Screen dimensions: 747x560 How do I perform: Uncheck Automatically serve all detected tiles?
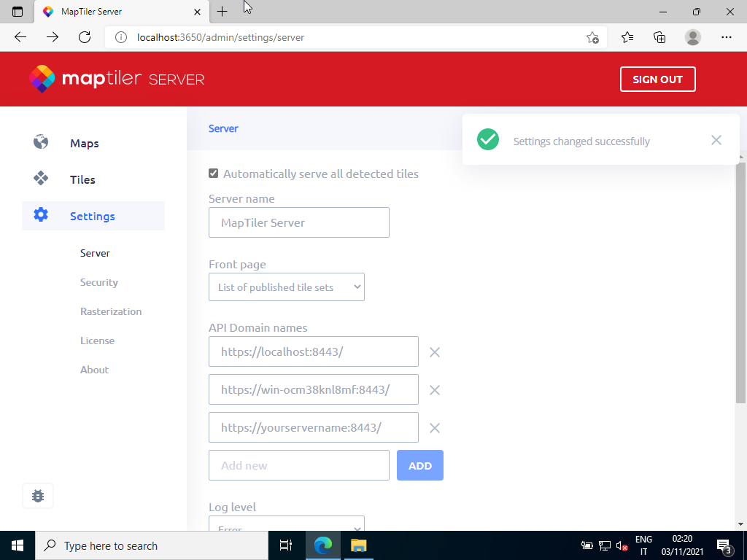point(213,173)
